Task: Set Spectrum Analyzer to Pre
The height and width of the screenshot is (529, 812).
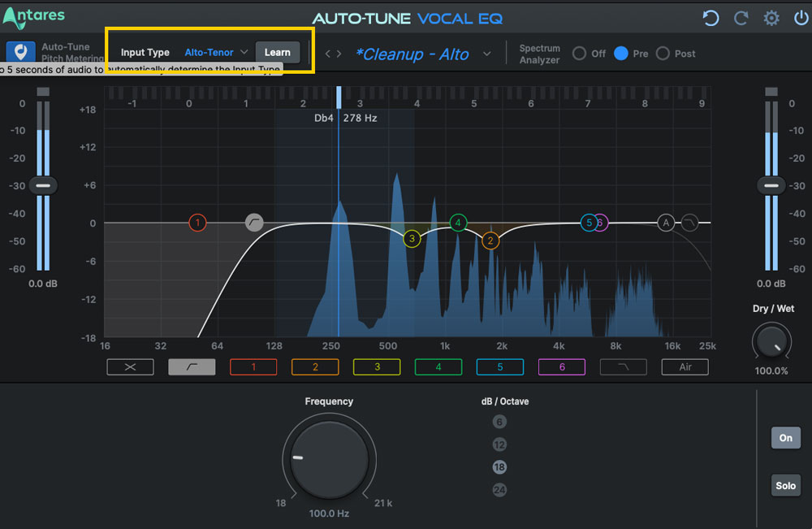Action: (x=621, y=54)
